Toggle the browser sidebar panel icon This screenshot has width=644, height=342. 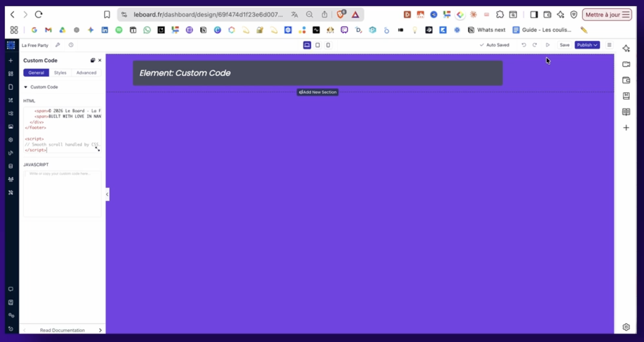[534, 15]
